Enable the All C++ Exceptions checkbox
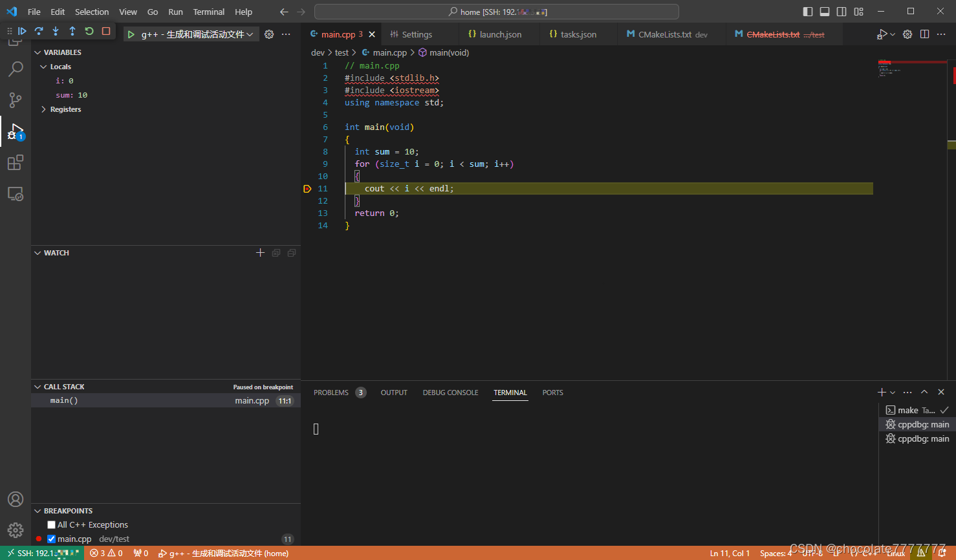Screen dimensions: 956x560 point(51,524)
